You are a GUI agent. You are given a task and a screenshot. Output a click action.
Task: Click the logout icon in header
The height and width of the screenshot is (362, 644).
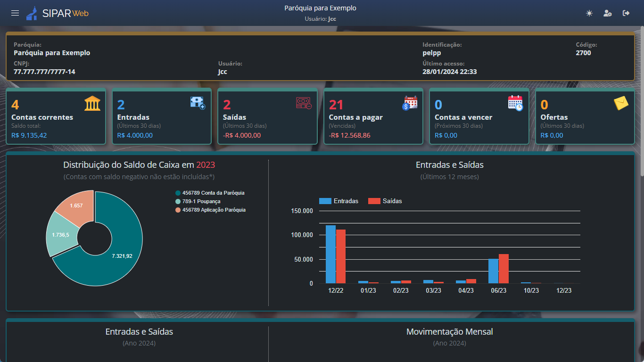pyautogui.click(x=626, y=13)
